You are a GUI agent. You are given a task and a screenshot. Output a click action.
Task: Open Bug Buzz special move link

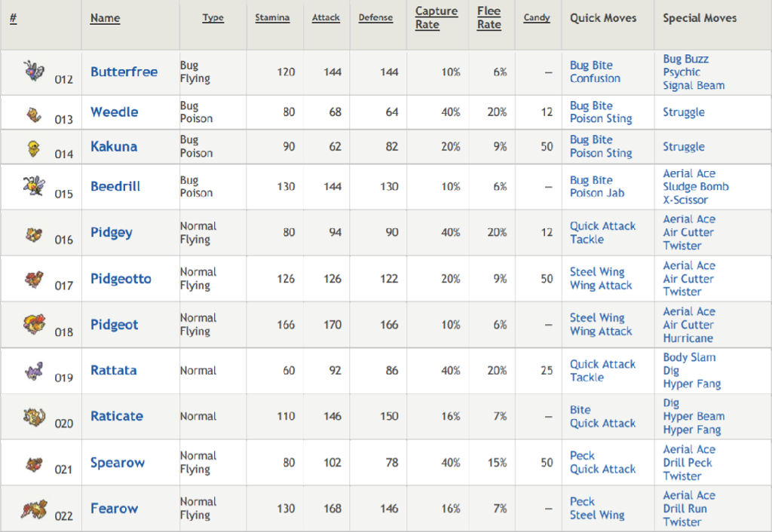pos(685,59)
